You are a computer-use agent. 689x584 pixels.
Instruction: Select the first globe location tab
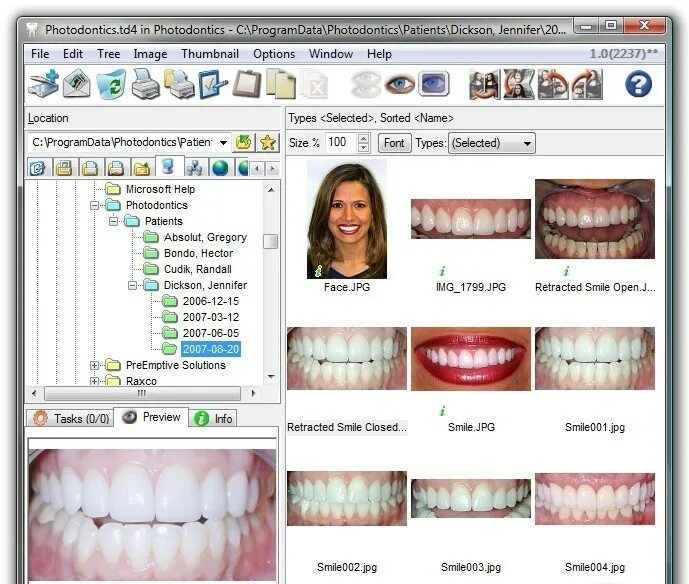tap(220, 167)
